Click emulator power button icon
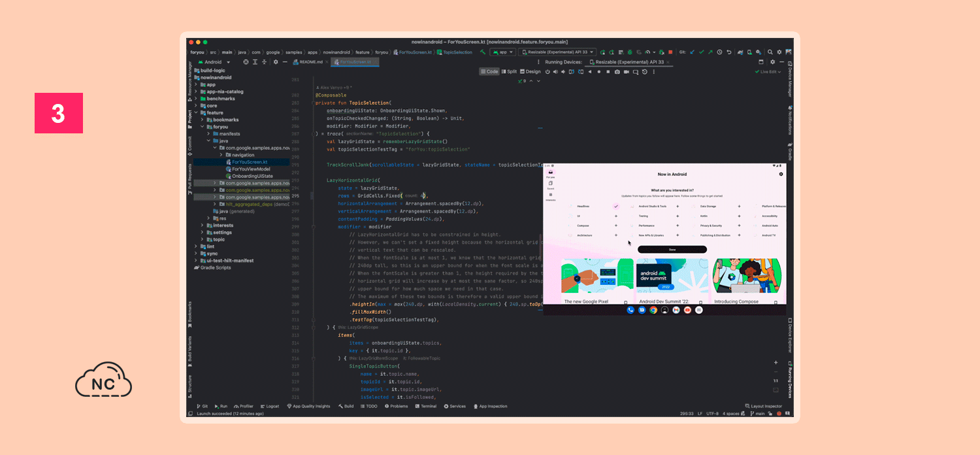The height and width of the screenshot is (455, 980). pyautogui.click(x=547, y=72)
